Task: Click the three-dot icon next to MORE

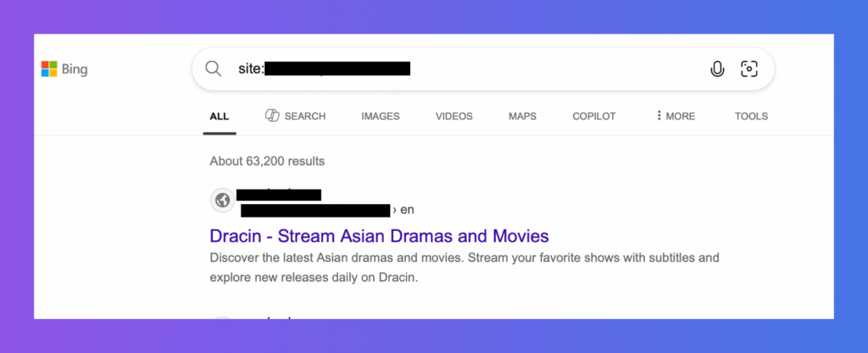Action: 659,116
